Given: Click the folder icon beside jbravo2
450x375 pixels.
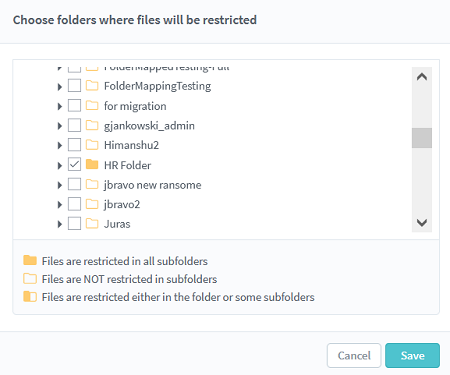Looking at the screenshot, I should coord(92,204).
